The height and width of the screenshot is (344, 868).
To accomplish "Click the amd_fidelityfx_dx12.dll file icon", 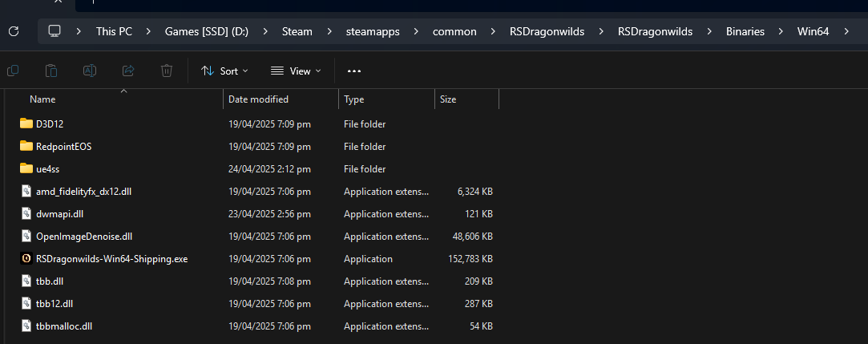I will click(x=26, y=191).
